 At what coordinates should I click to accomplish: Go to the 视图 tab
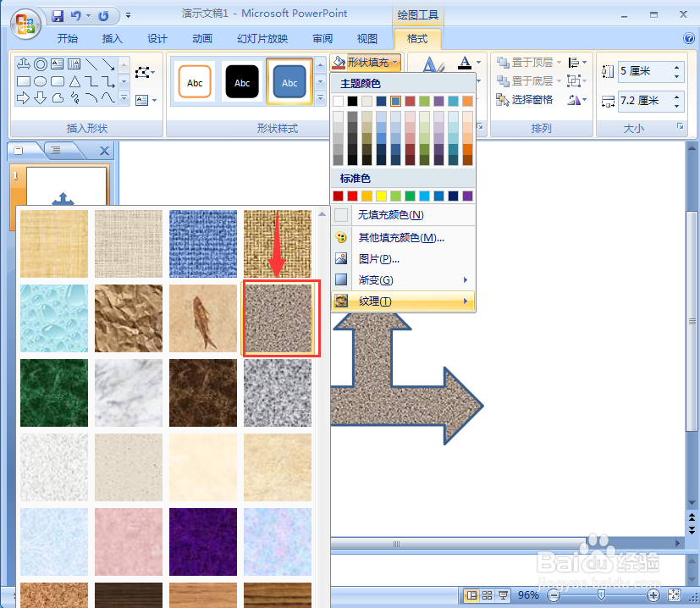(367, 39)
